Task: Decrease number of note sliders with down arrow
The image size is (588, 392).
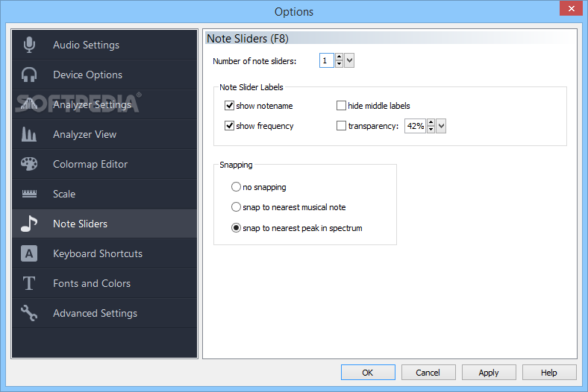Action: tap(339, 64)
